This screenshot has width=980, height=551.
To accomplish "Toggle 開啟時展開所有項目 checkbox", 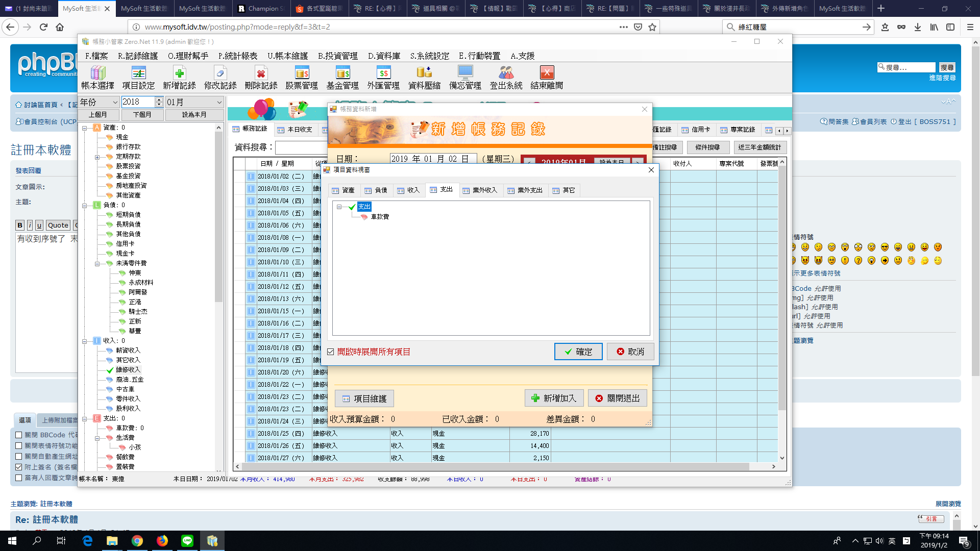I will (x=331, y=352).
